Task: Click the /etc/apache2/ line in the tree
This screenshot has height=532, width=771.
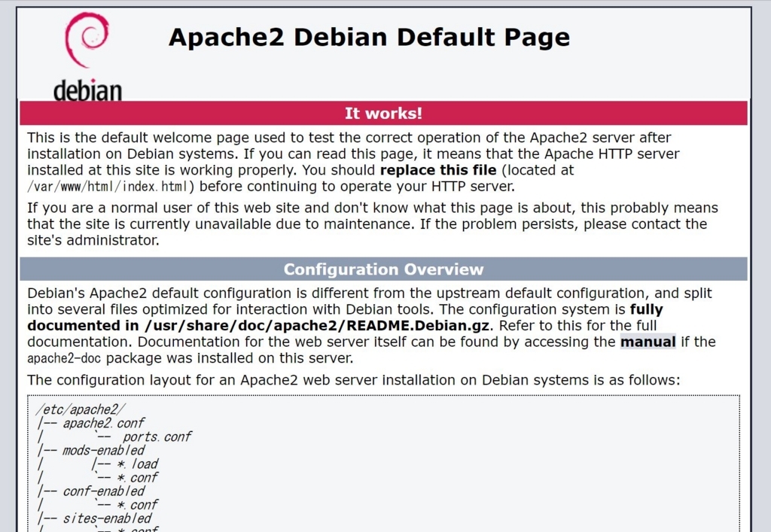Action: pyautogui.click(x=81, y=409)
